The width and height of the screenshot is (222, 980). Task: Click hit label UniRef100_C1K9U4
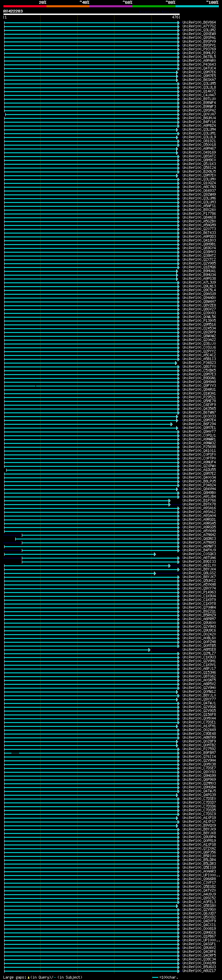(199, 596)
